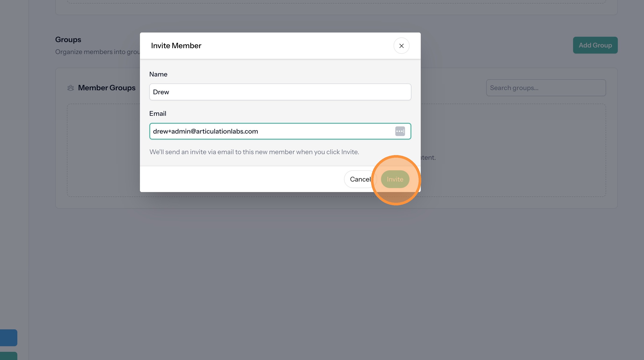
Task: Close the Invite Member dialog with X
Action: click(401, 46)
